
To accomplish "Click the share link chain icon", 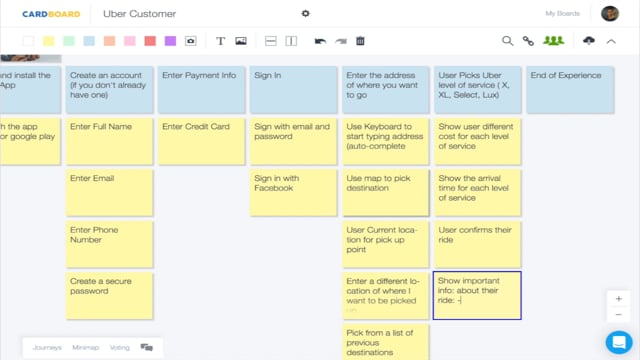I will 528,41.
